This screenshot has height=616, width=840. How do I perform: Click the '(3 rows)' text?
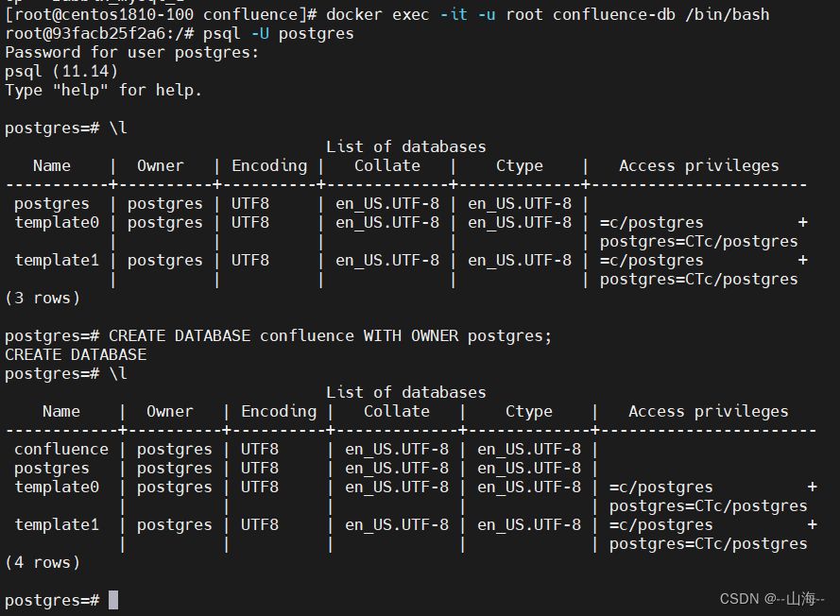[x=43, y=298]
